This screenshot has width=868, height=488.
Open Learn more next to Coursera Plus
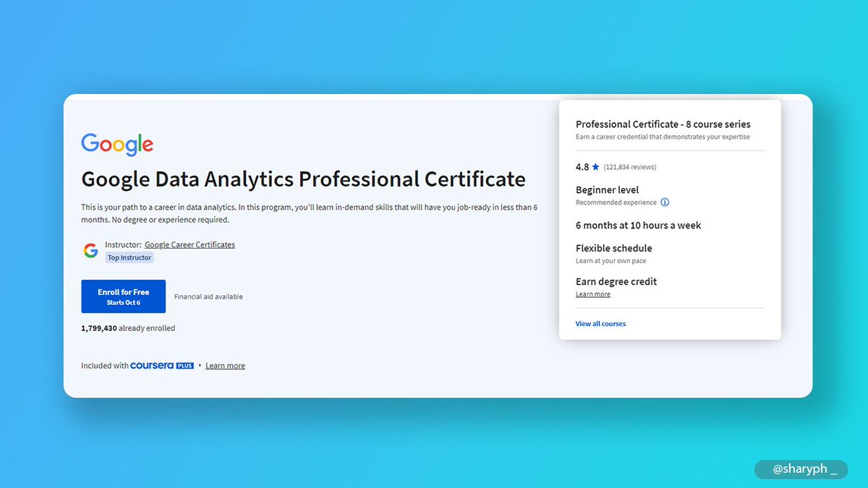[225, 365]
